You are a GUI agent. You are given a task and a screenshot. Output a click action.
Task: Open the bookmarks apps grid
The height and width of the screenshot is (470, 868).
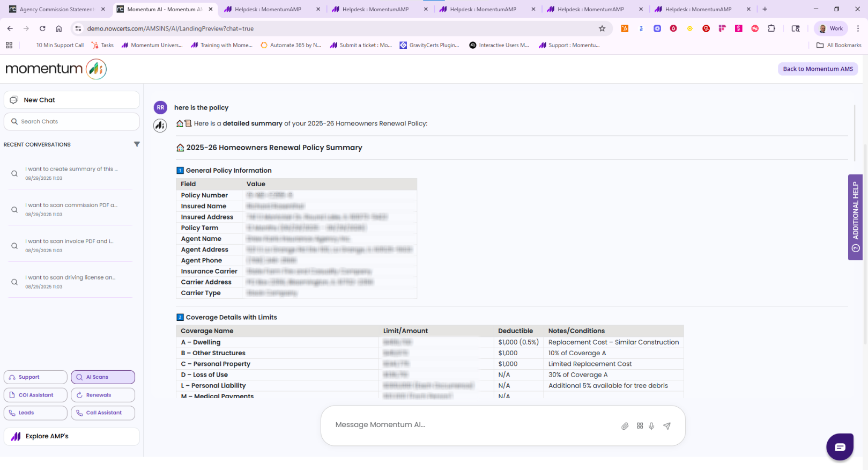[x=9, y=45]
